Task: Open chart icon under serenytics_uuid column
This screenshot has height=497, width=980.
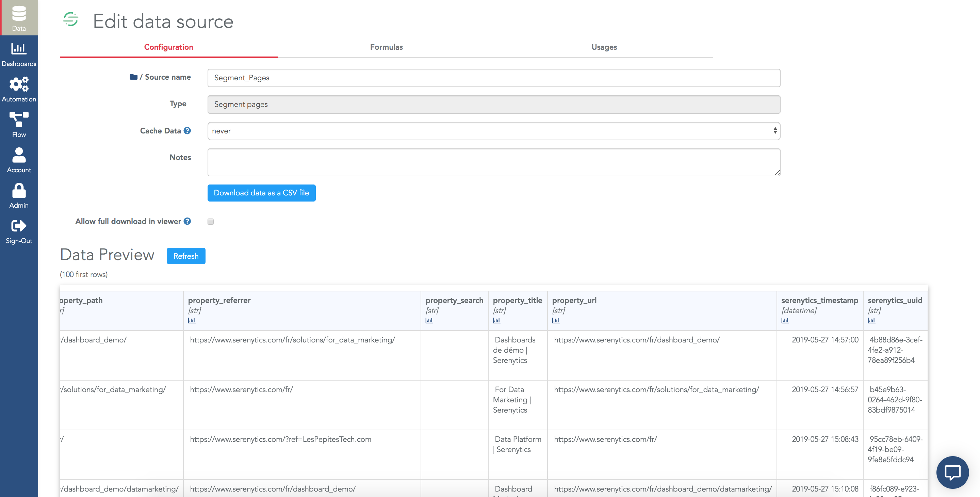Action: [x=871, y=320]
